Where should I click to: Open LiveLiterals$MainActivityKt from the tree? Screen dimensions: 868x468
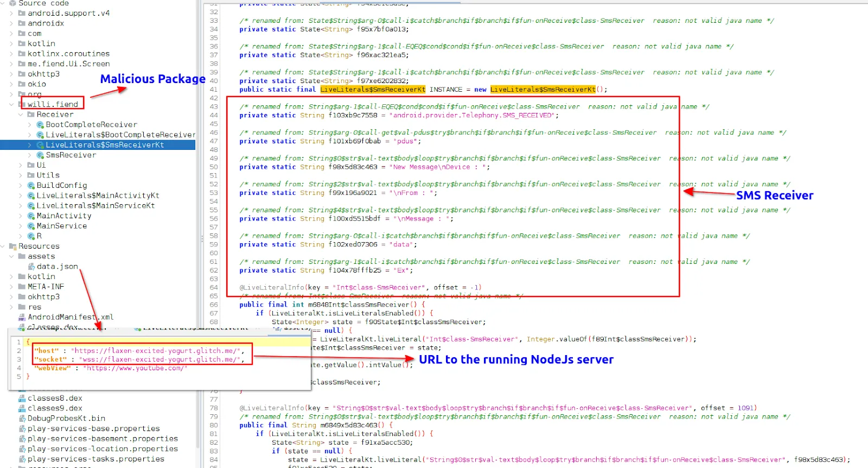tap(98, 195)
